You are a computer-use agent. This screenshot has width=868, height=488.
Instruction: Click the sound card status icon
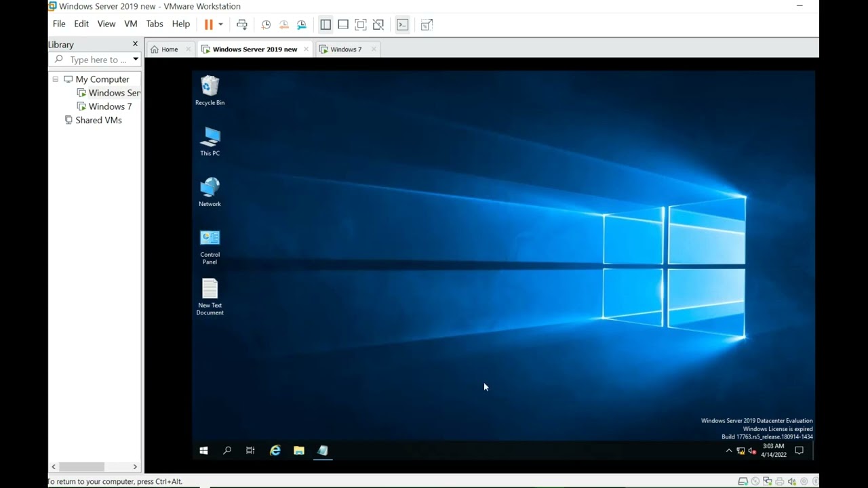click(x=792, y=481)
